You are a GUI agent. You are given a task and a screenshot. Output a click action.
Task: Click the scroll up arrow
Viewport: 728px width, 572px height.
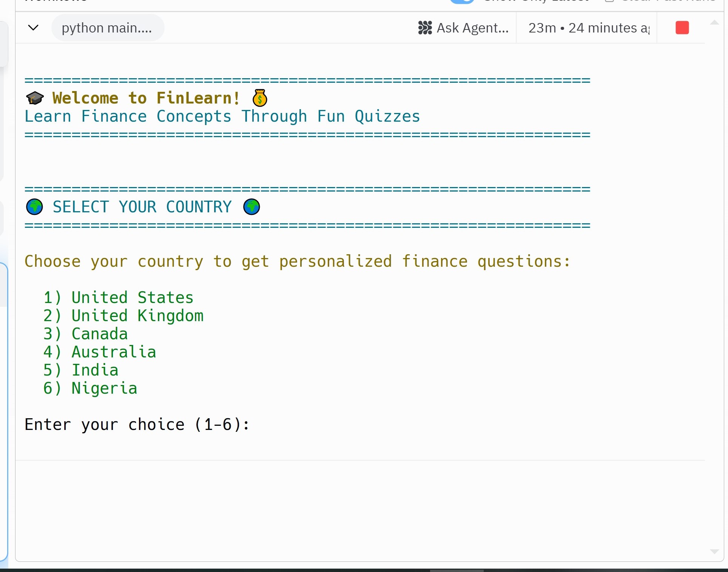point(714,23)
